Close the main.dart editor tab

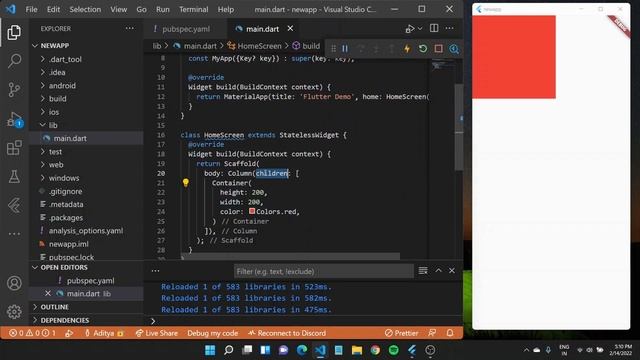pos(290,28)
